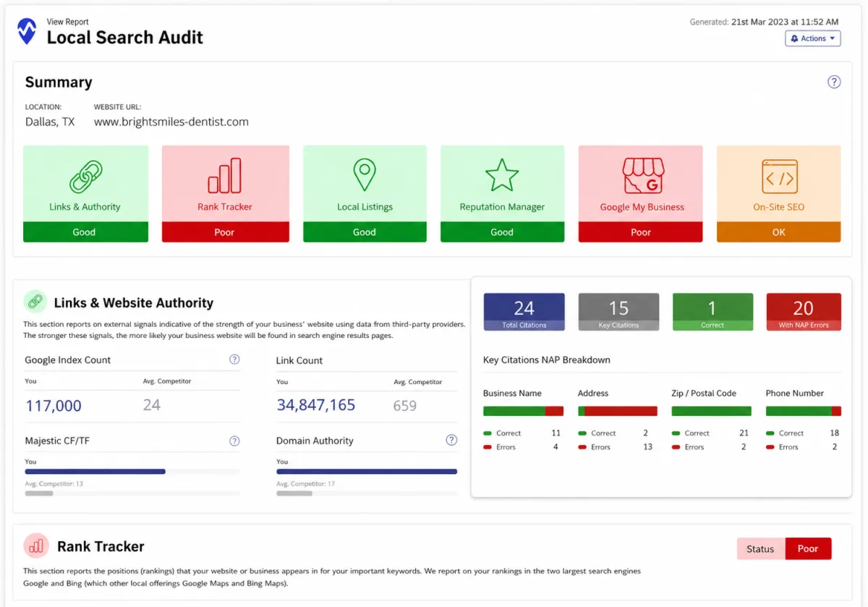The width and height of the screenshot is (868, 607).
Task: Select the On-Site SEO code icon
Action: pyautogui.click(x=779, y=177)
